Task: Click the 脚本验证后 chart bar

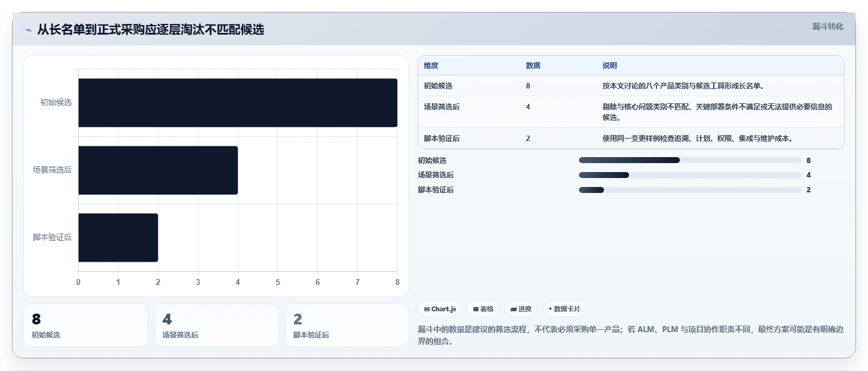Action: click(118, 238)
